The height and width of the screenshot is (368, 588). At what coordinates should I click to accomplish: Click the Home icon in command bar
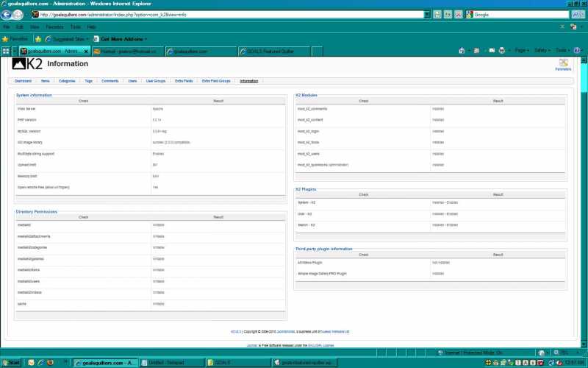point(462,51)
